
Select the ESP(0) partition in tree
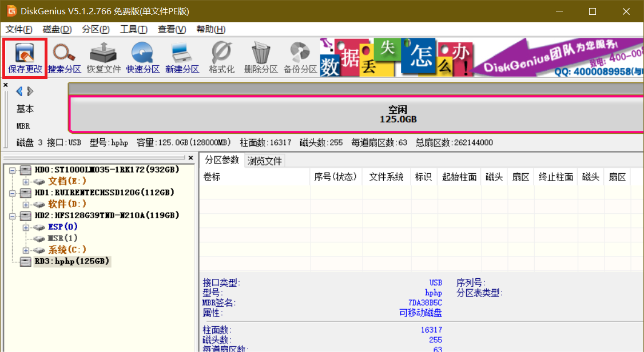tap(62, 227)
